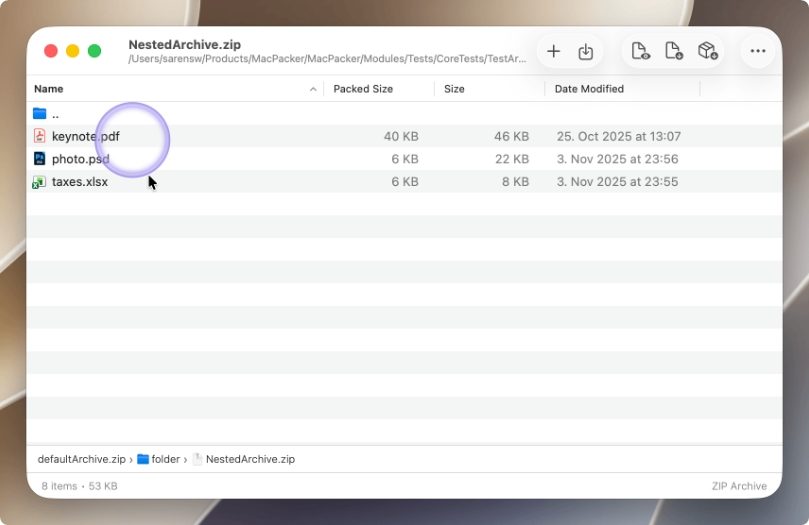Click the PDF icon beside keynote.pdf

[x=39, y=136]
